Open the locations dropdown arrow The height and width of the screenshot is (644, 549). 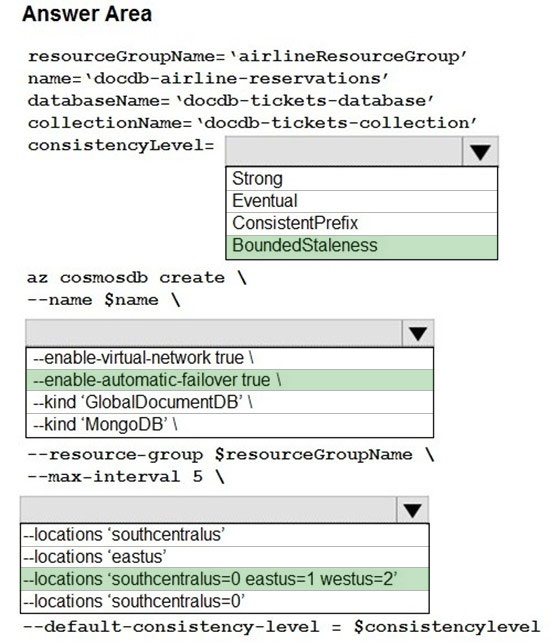click(412, 510)
